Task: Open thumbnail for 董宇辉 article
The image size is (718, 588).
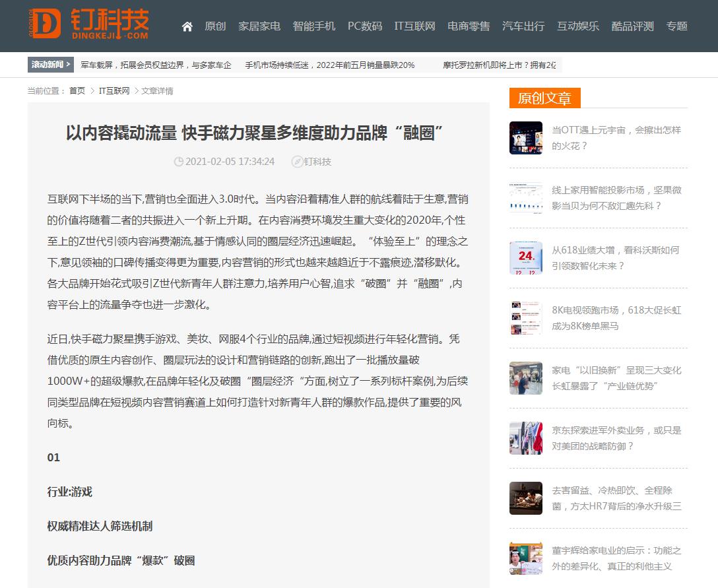Action: tap(526, 558)
